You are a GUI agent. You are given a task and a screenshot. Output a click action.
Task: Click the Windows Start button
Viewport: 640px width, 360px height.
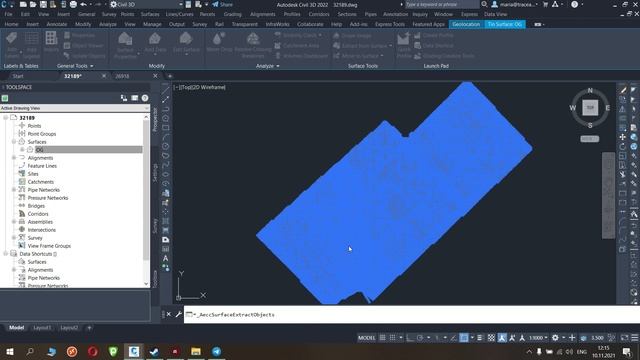point(10,351)
